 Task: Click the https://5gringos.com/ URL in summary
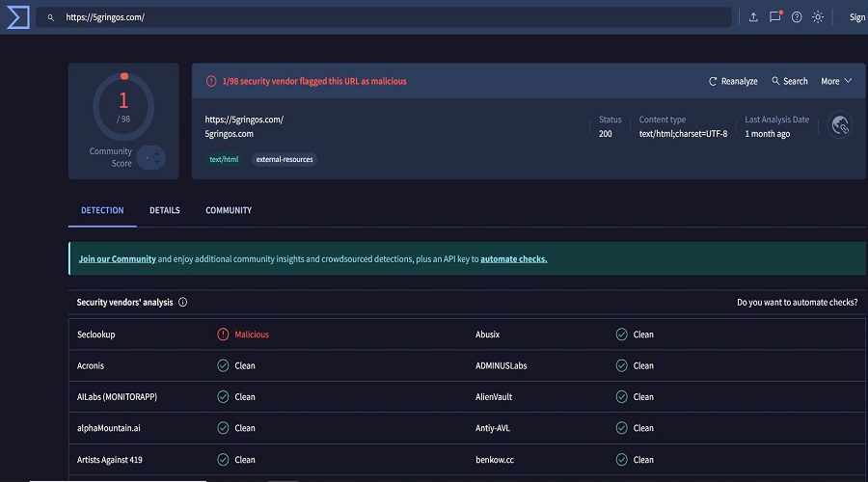(244, 120)
